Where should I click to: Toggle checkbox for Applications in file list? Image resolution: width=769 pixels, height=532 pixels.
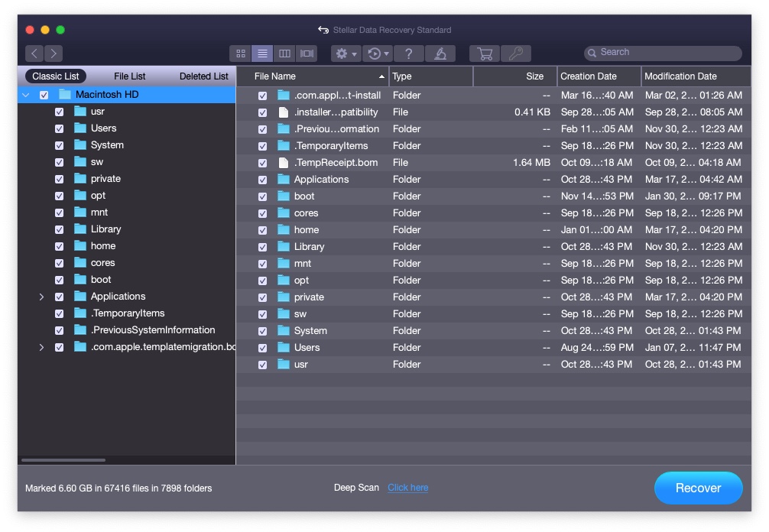263,180
